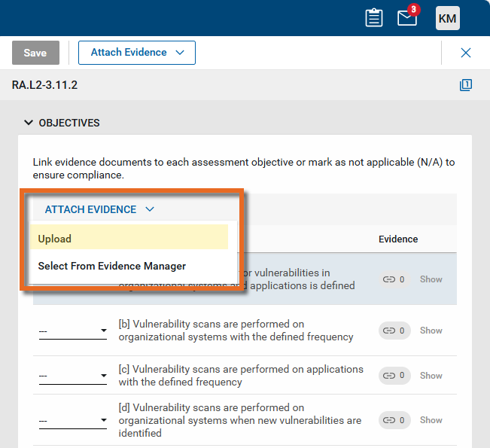This screenshot has height=448, width=490.
Task: Open the top toolbar Attach Evidence dropdown
Action: click(137, 53)
